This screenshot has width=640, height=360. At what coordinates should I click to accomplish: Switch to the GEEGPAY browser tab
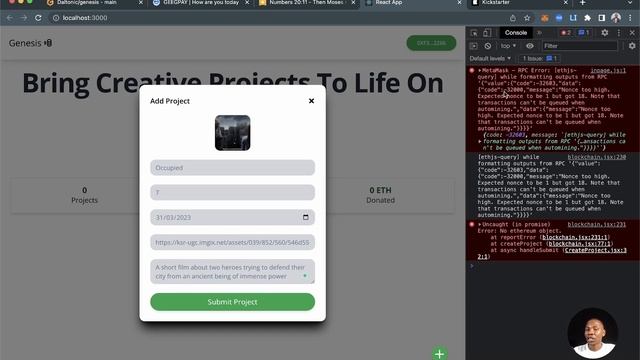tap(201, 3)
